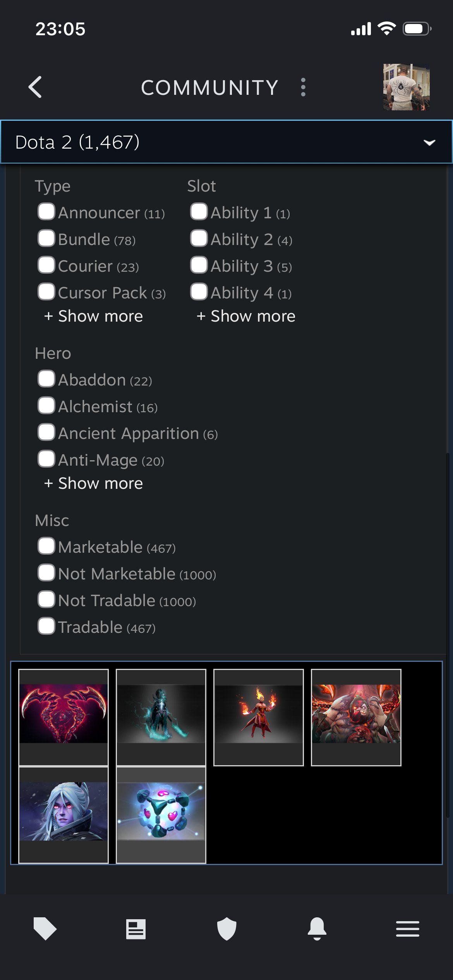Select the red heart claws item
This screenshot has height=980, width=453.
[x=63, y=717]
